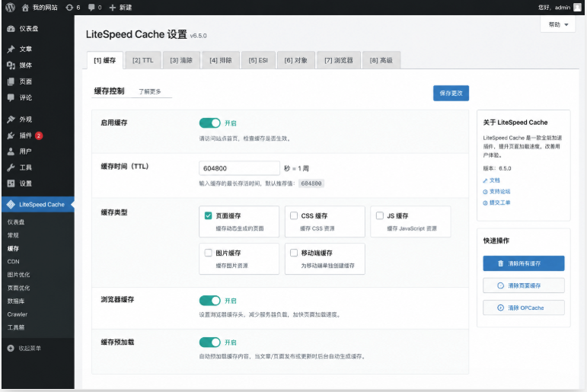Screen dimensions: 587x392
Task: Open LiteSpeed 仪表盘 submenu item
Action: point(16,222)
